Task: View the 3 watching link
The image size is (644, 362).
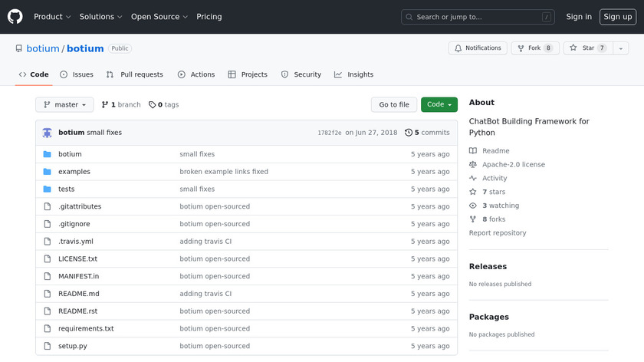Action: tap(501, 206)
